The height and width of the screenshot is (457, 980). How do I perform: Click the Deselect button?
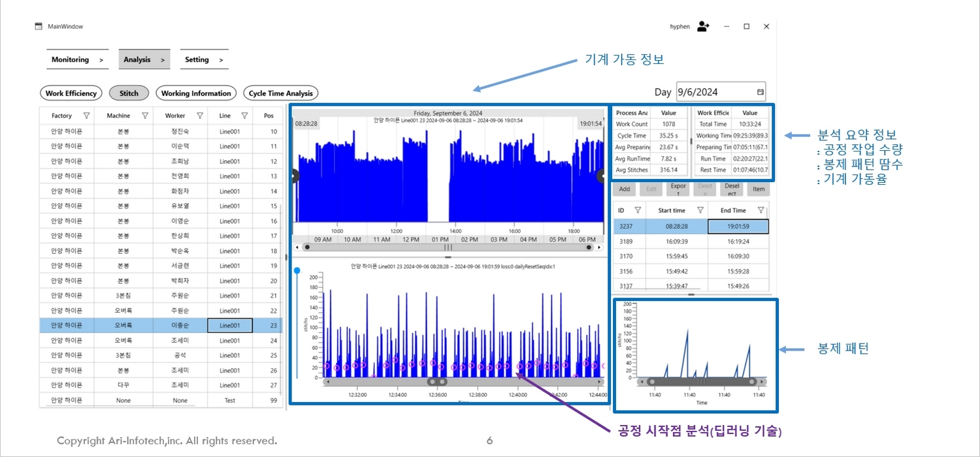pyautogui.click(x=732, y=189)
